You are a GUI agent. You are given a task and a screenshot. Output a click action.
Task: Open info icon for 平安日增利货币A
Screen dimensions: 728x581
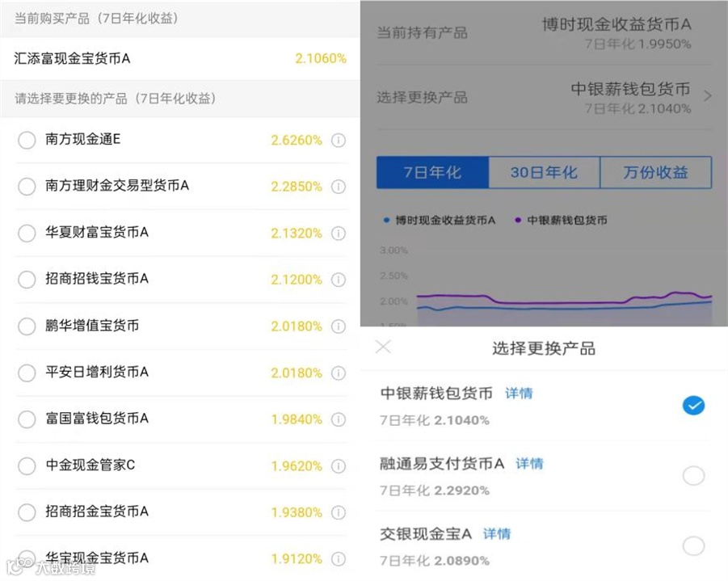(339, 373)
